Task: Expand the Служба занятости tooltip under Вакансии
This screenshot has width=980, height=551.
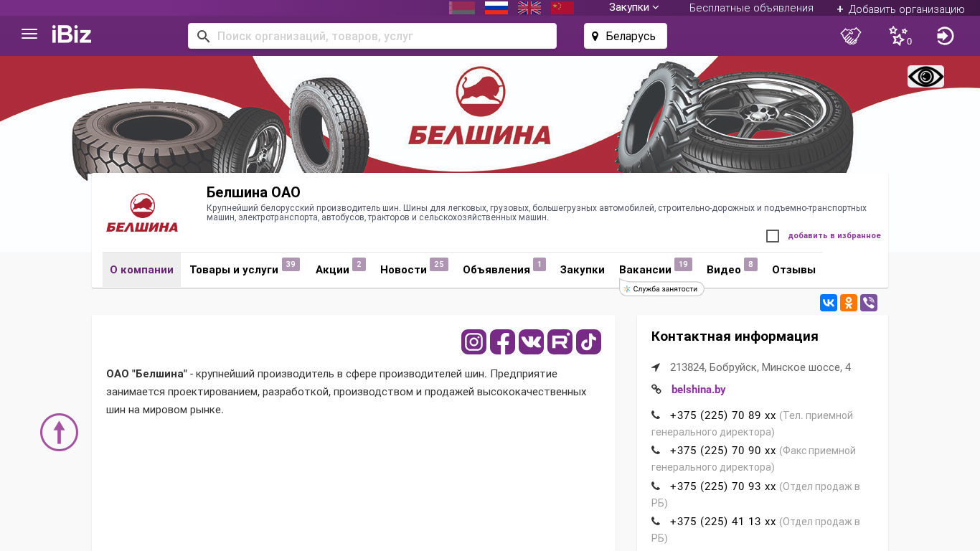Action: click(x=661, y=288)
